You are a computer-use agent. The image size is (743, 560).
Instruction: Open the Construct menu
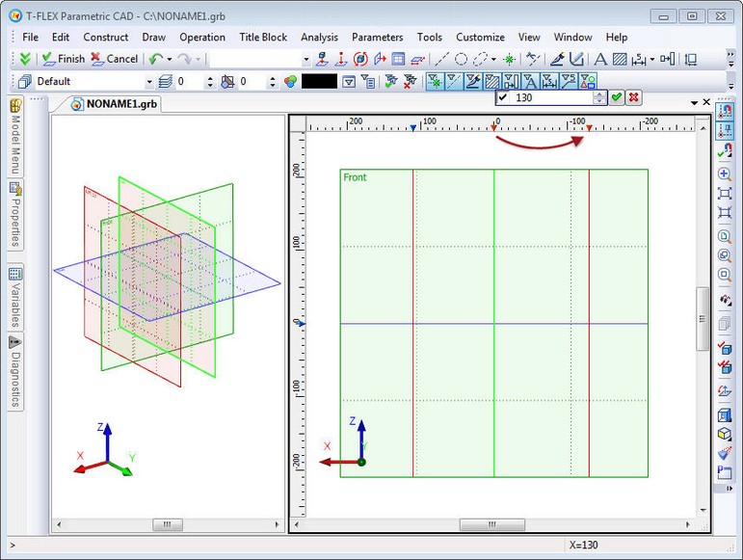pyautogui.click(x=106, y=37)
